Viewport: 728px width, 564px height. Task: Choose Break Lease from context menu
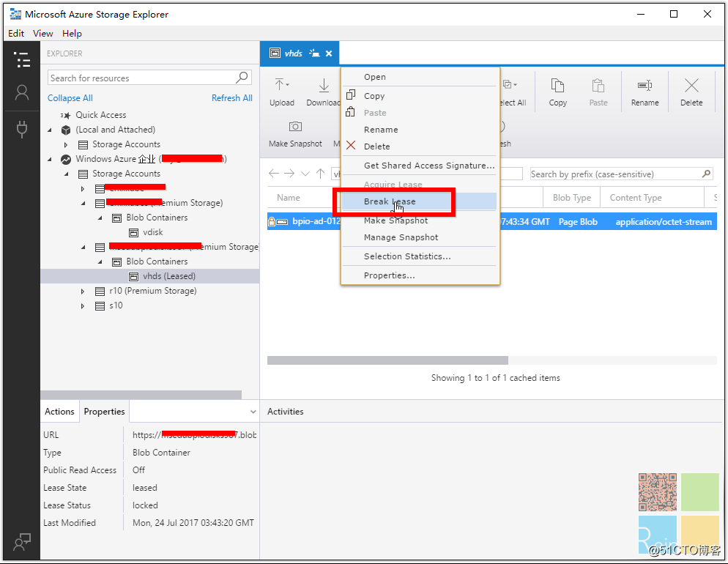point(419,201)
